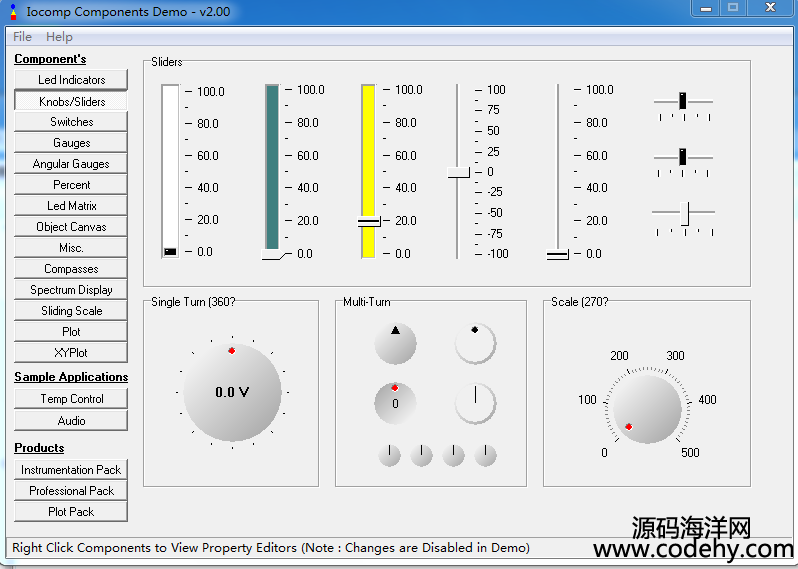Open the XYPlot page
Image resolution: width=798 pixels, height=569 pixels.
point(71,353)
